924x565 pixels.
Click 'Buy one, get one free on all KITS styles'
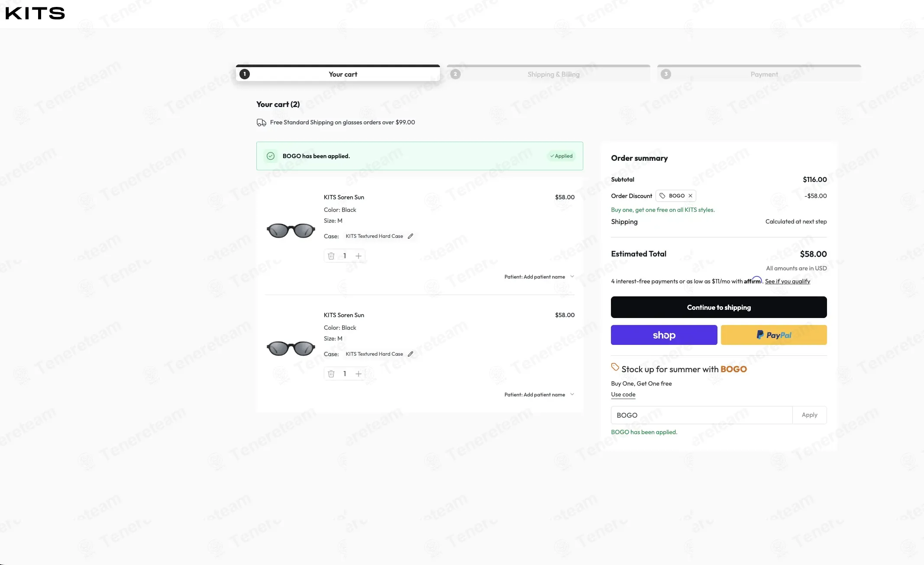click(x=662, y=210)
